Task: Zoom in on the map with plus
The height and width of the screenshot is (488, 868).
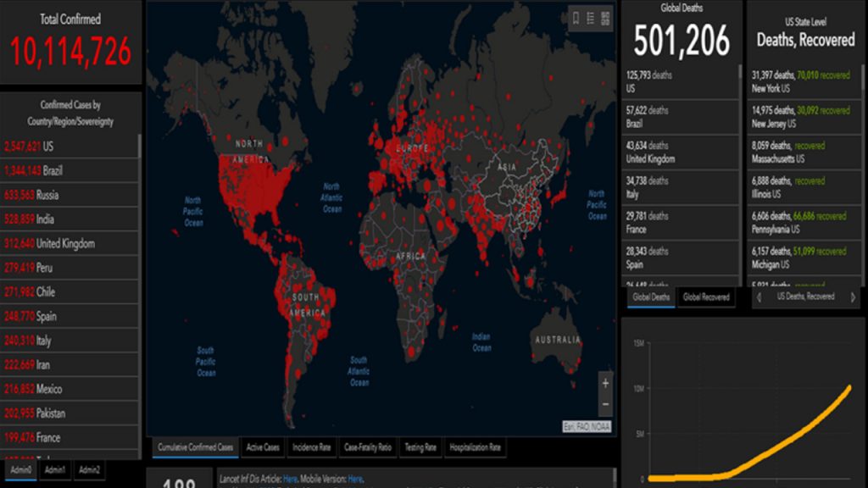Action: (x=604, y=384)
